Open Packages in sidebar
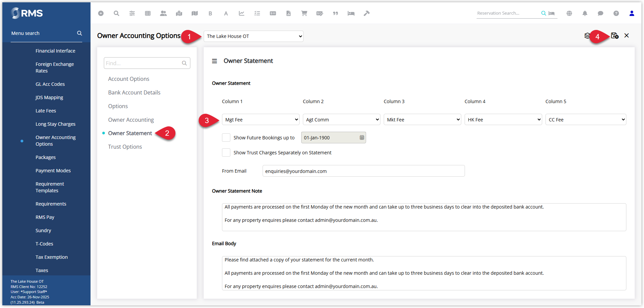 [x=46, y=157]
